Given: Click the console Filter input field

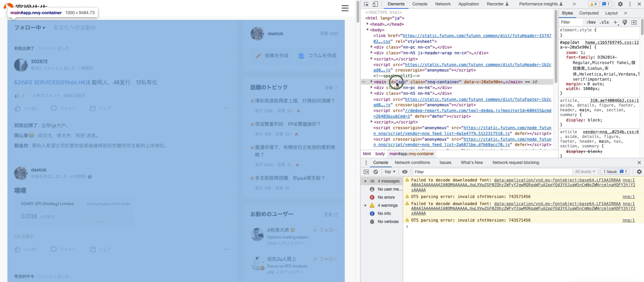Looking at the screenshot, I should tap(493, 172).
